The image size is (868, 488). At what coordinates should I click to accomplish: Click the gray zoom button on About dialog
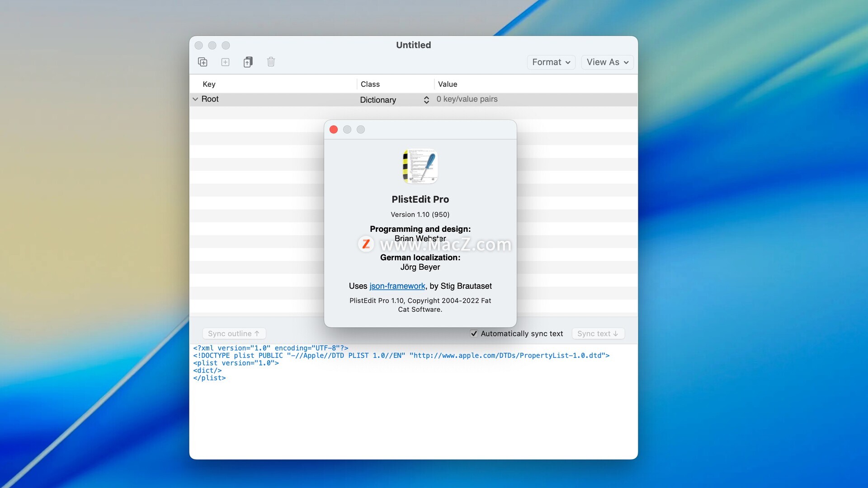(361, 130)
